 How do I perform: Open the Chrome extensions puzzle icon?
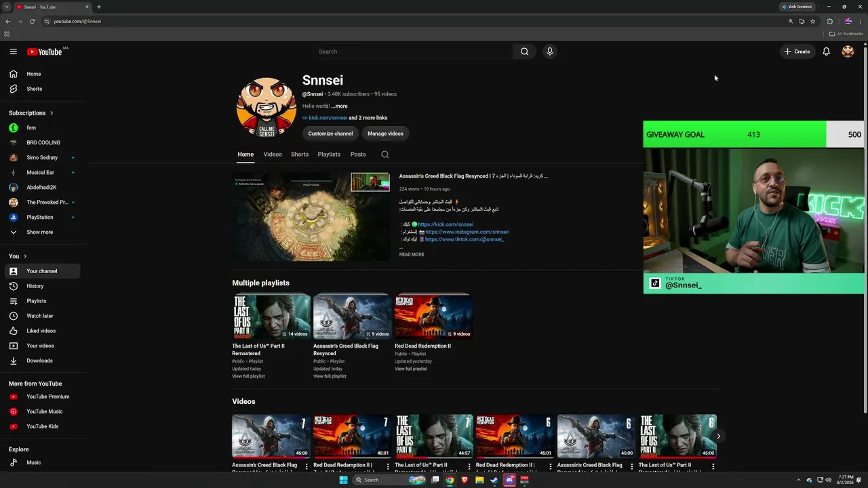[x=830, y=21]
